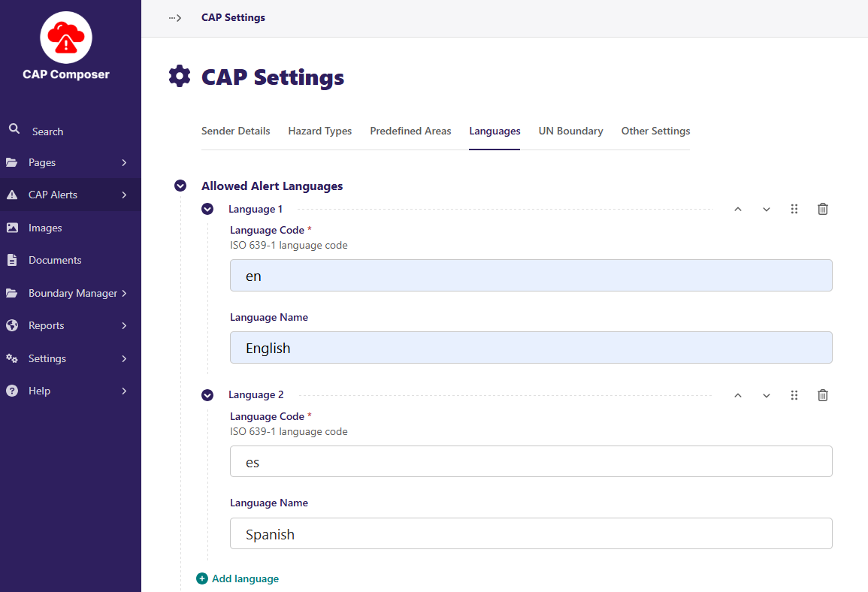Viewport: 868px width, 592px height.
Task: Grab the Language 1 drag handle
Action: [794, 209]
